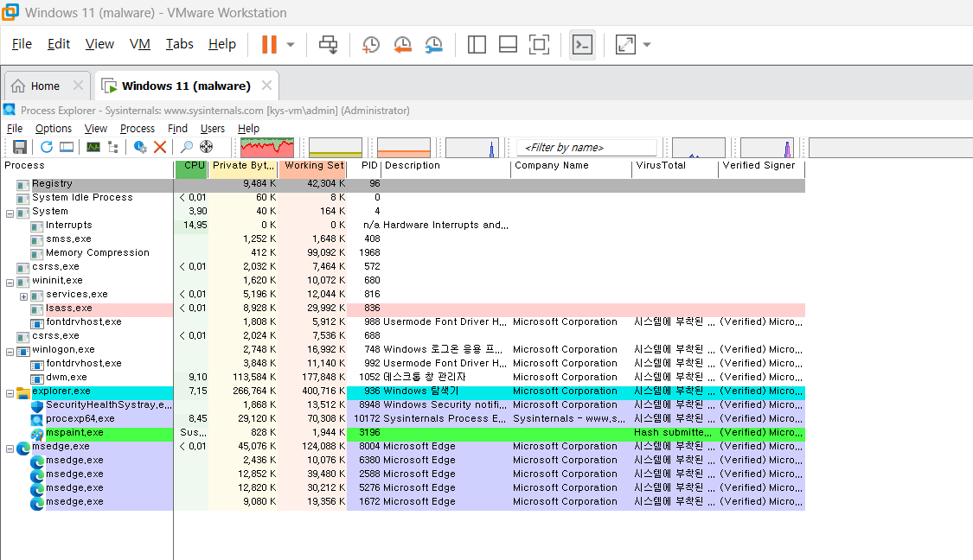Click the physical memory mini graph
Screen dimensions: 973x560
(403, 148)
